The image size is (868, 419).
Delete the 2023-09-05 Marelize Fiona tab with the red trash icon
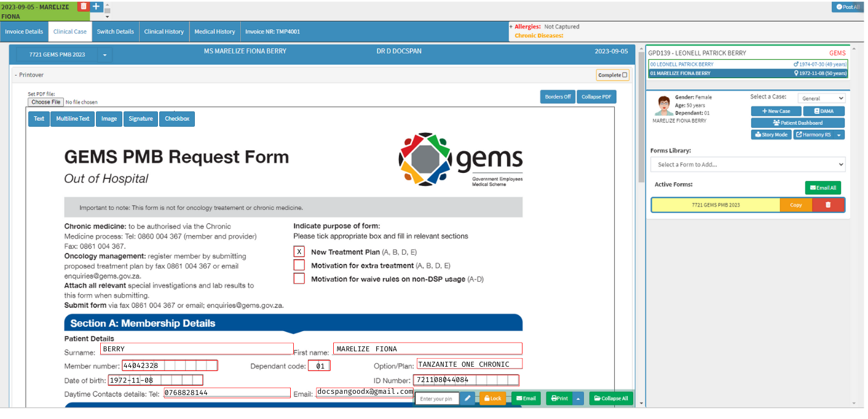tap(84, 6)
